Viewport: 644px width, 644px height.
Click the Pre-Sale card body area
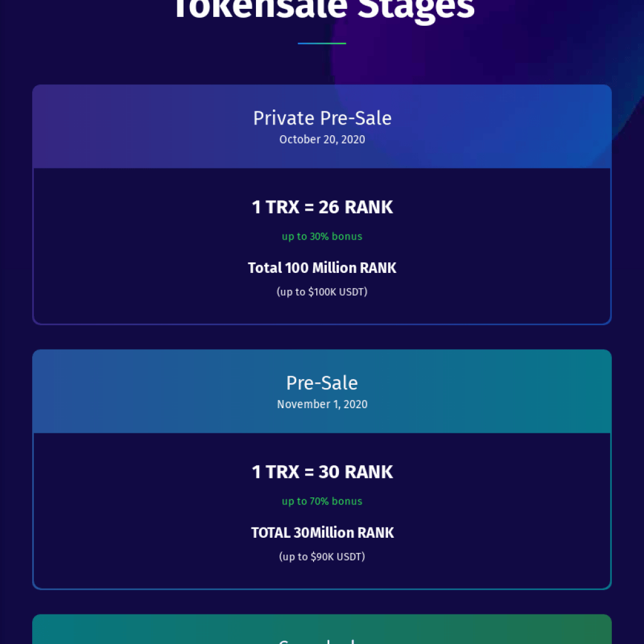[322, 511]
